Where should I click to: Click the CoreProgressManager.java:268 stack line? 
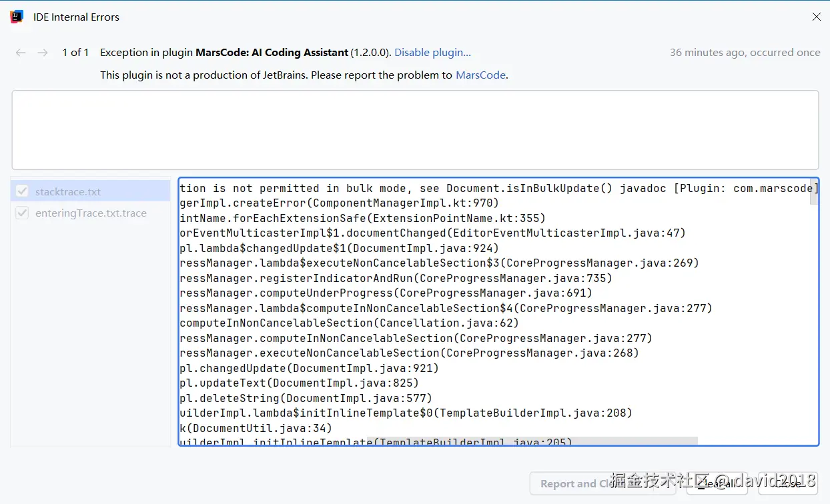coord(409,353)
